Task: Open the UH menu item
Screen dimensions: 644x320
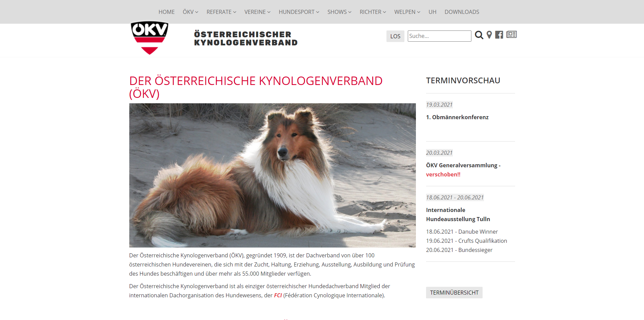Action: pyautogui.click(x=432, y=12)
